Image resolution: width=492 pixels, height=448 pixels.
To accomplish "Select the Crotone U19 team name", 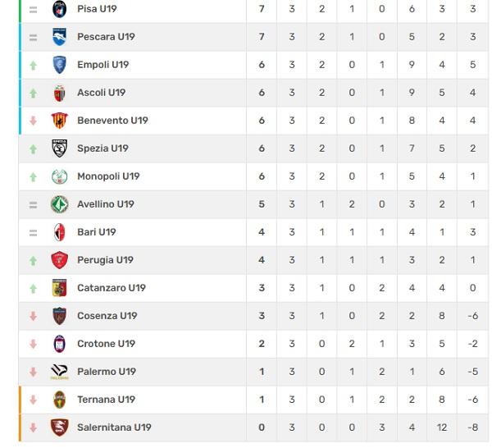I will 106,344.
